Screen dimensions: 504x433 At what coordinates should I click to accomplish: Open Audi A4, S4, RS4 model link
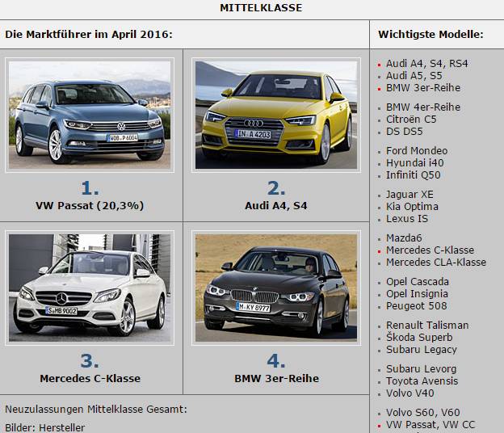tap(426, 64)
